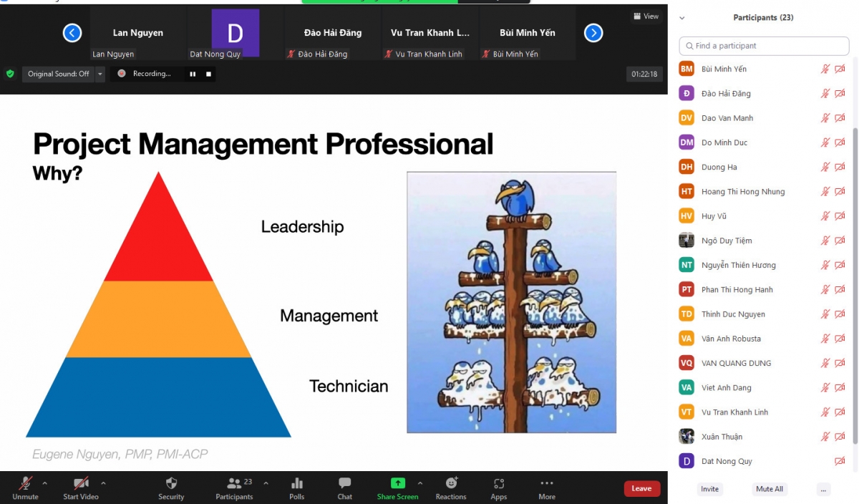
Task: Select Đào Hải Đăng's video tile
Action: [333, 34]
